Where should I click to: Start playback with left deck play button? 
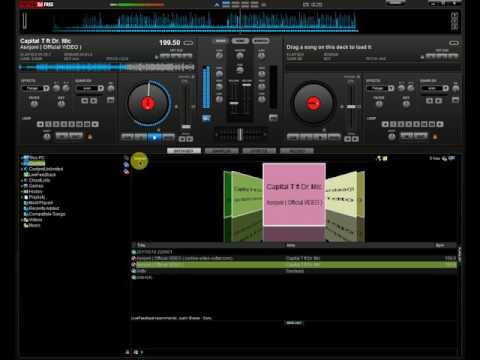(154, 137)
